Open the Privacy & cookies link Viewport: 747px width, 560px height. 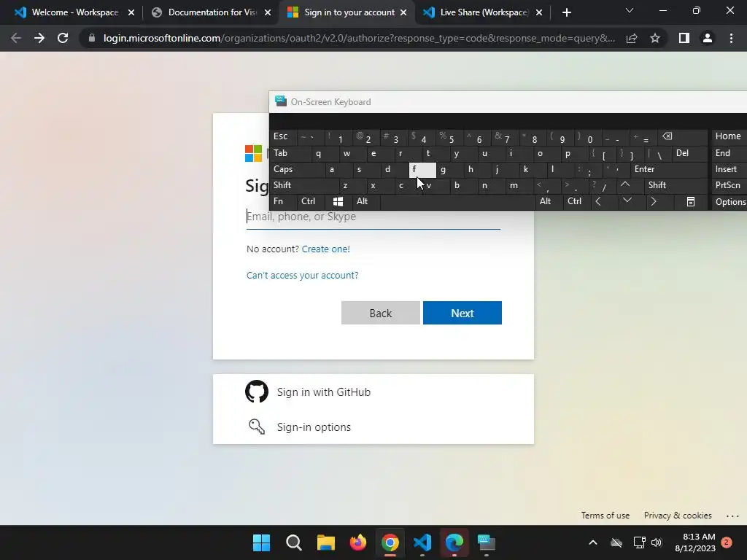point(678,516)
